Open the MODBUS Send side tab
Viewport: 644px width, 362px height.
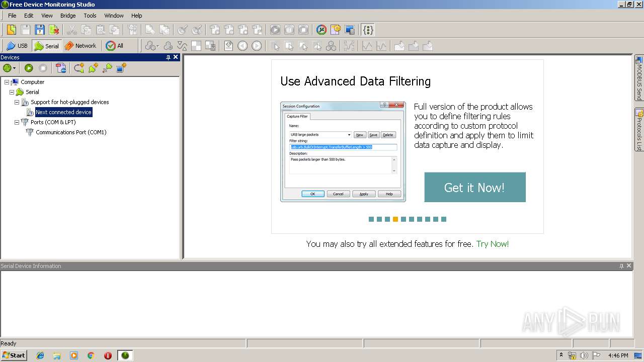(x=639, y=78)
